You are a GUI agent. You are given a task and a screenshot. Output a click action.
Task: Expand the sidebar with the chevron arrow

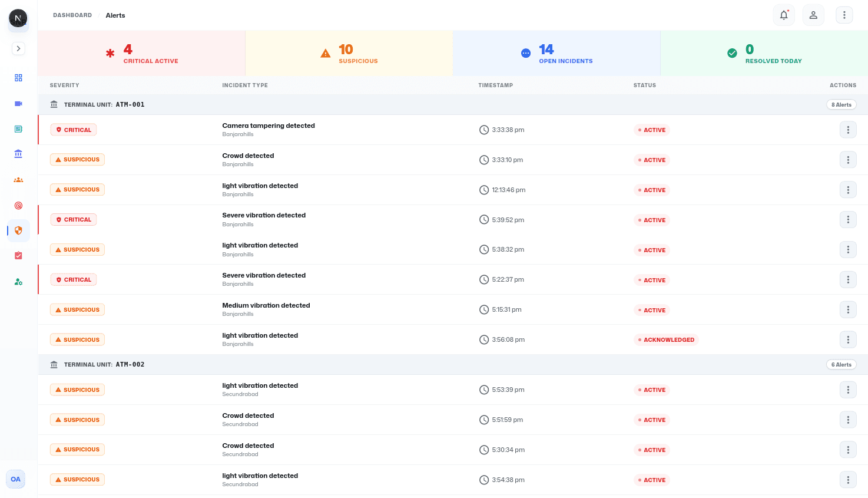coord(18,48)
